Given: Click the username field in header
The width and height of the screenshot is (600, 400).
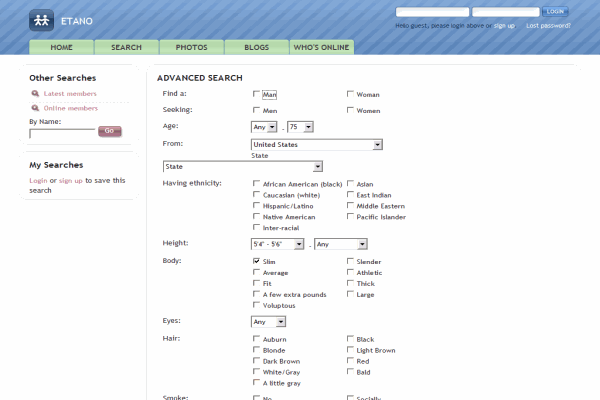Looking at the screenshot, I should pos(432,12).
